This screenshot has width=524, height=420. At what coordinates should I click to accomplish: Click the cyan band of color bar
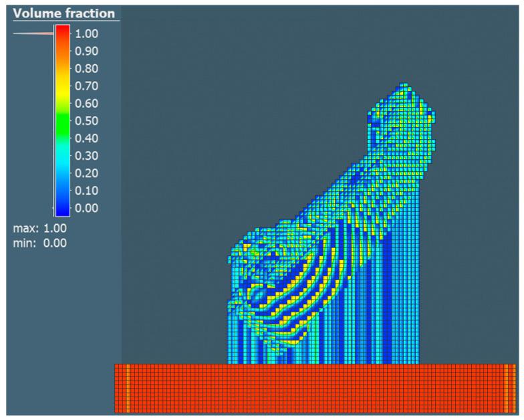click(62, 156)
